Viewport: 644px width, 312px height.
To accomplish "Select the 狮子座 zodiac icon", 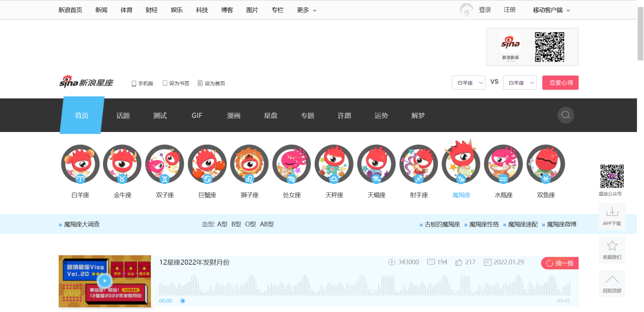I will pyautogui.click(x=249, y=164).
